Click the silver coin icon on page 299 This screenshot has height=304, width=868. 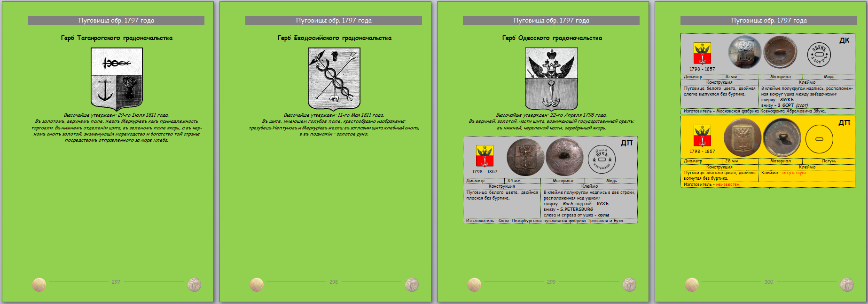pyautogui.click(x=629, y=284)
